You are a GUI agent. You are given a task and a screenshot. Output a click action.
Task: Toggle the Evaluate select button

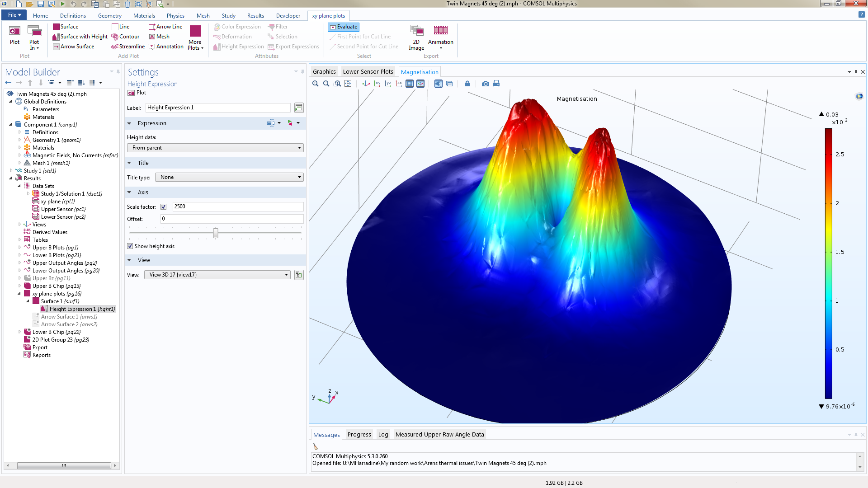click(344, 27)
